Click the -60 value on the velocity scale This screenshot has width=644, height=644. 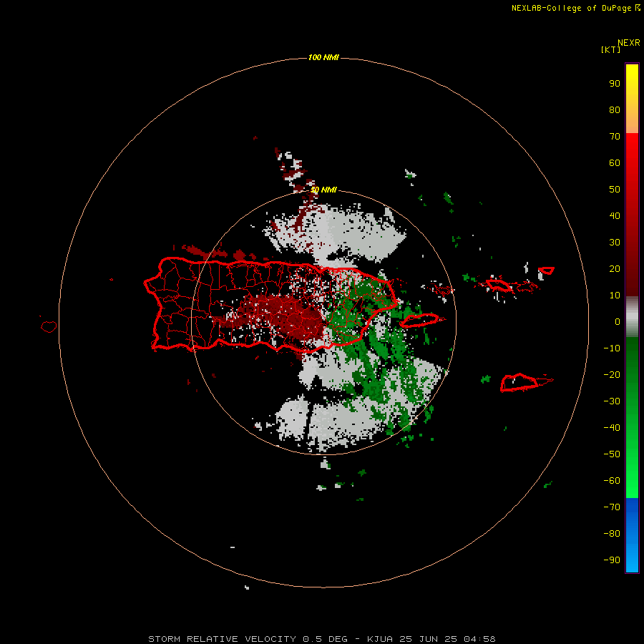pos(612,481)
